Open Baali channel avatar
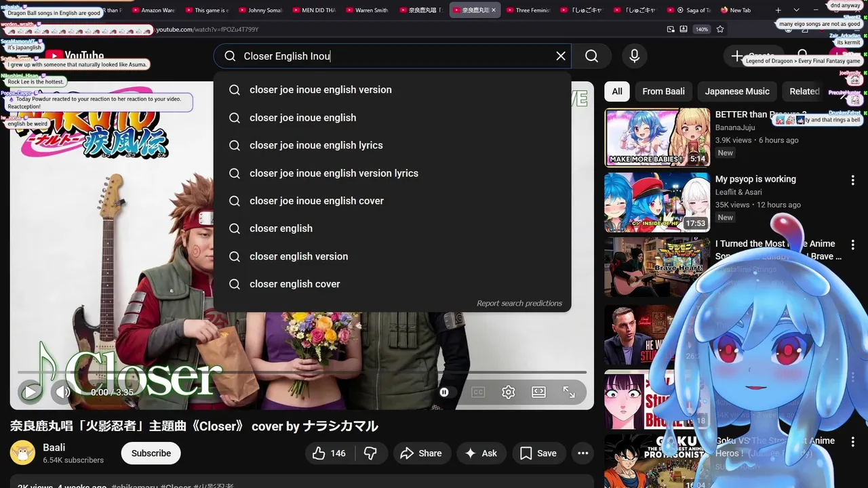The image size is (868, 488). point(22,453)
